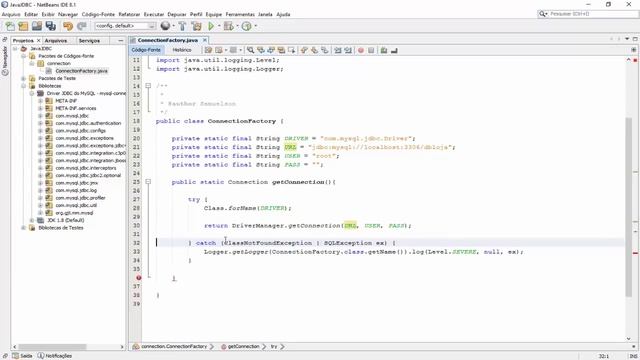Expand the com.mysql.jdbc.authentication package node
This screenshot has width=640, height=360.
click(x=40, y=123)
